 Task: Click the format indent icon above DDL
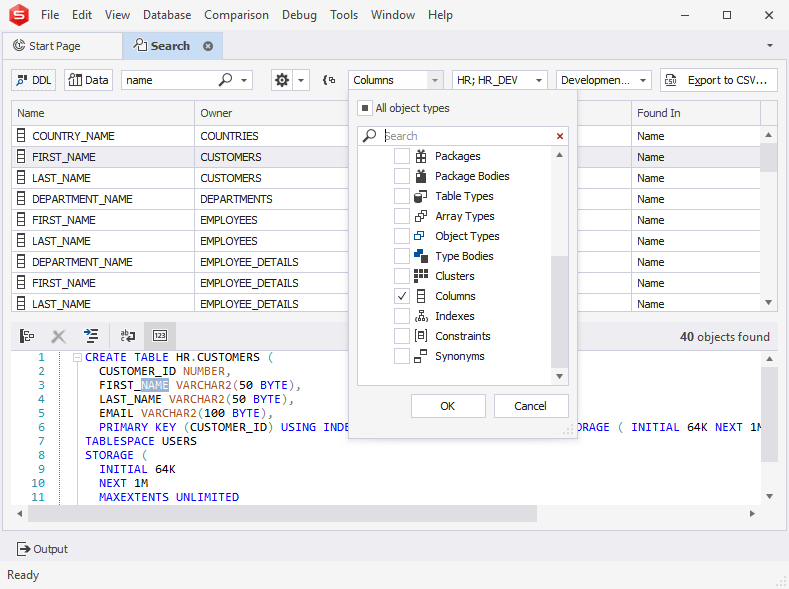91,335
